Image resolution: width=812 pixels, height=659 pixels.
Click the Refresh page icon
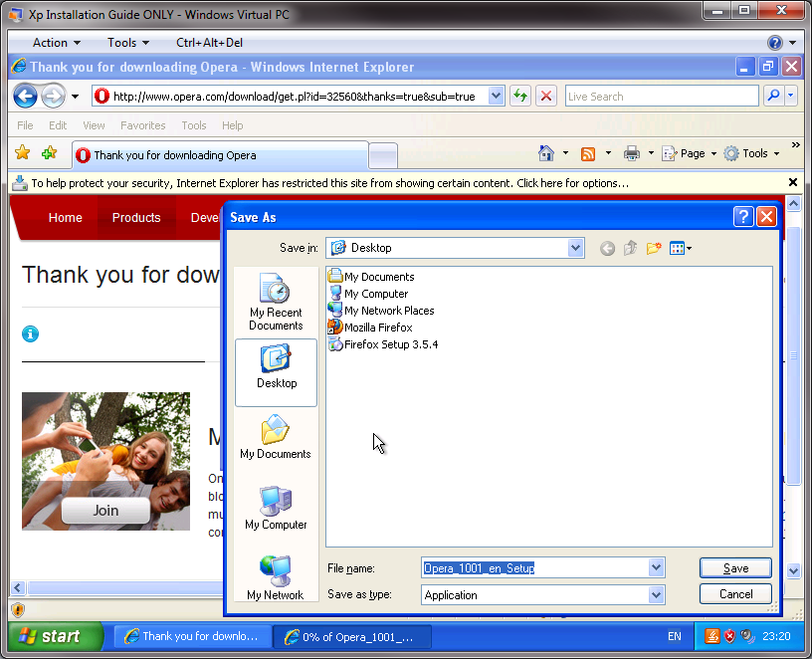[519, 96]
